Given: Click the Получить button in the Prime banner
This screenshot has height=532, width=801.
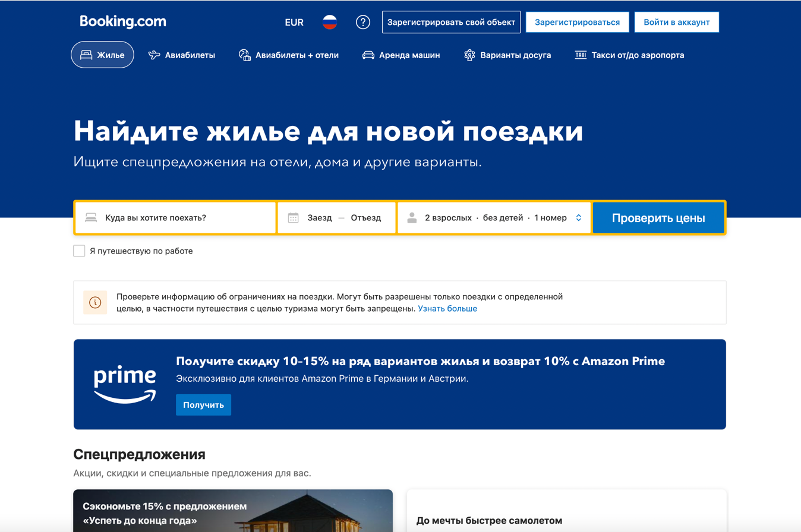Looking at the screenshot, I should tap(203, 405).
